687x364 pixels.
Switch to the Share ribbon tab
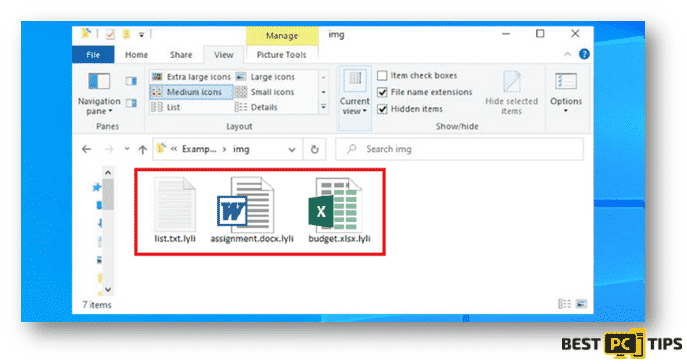[x=181, y=55]
